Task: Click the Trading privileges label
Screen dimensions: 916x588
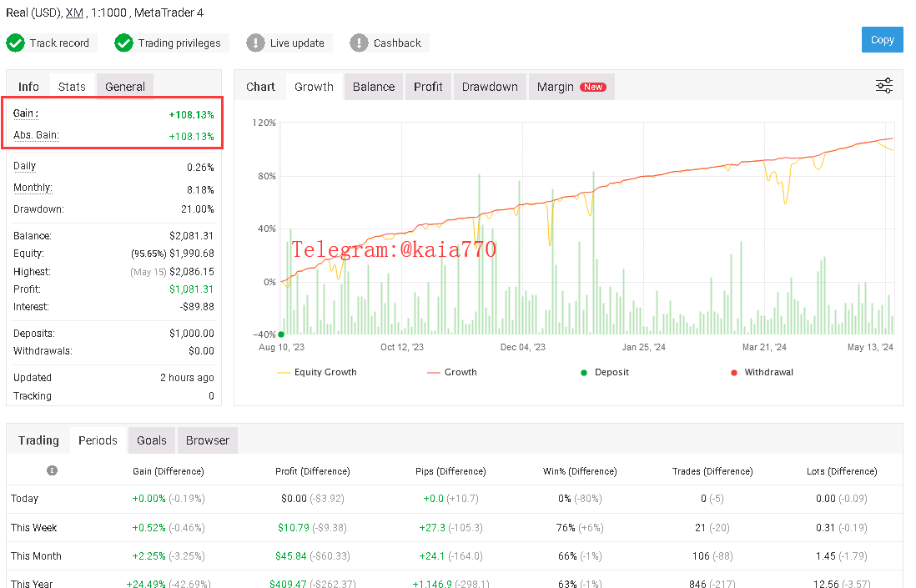Action: click(179, 43)
